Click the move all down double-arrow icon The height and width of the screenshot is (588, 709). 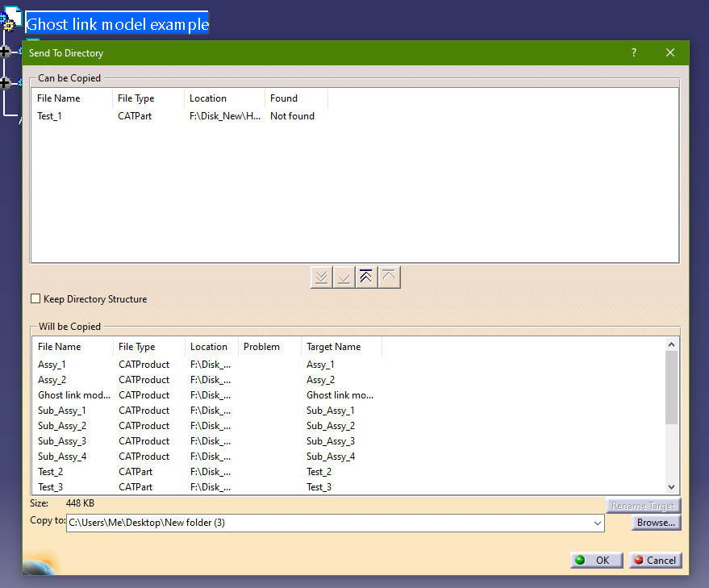coord(322,277)
